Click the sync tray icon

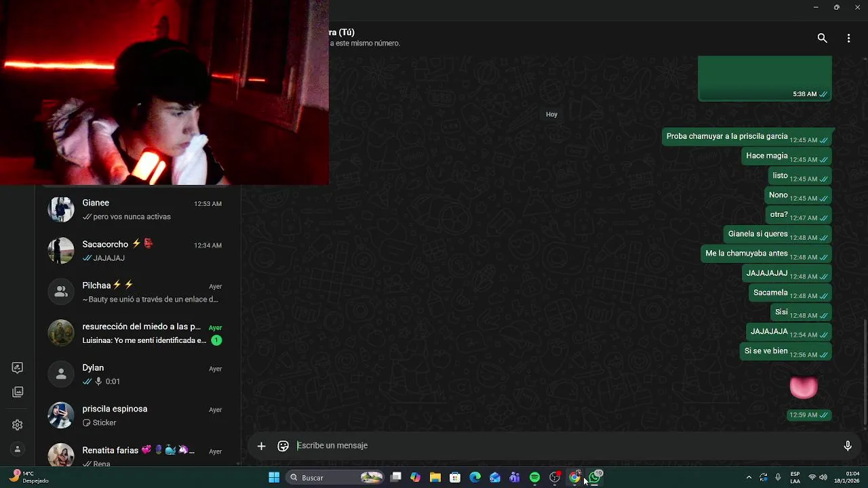click(764, 478)
